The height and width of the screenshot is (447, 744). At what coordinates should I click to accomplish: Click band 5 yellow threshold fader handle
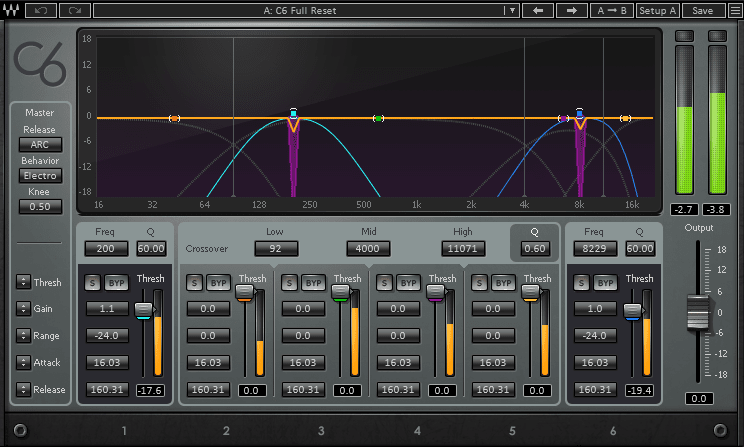click(530, 293)
